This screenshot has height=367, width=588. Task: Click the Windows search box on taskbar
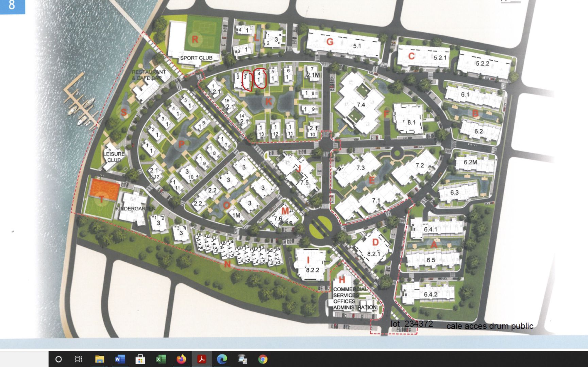click(24, 359)
